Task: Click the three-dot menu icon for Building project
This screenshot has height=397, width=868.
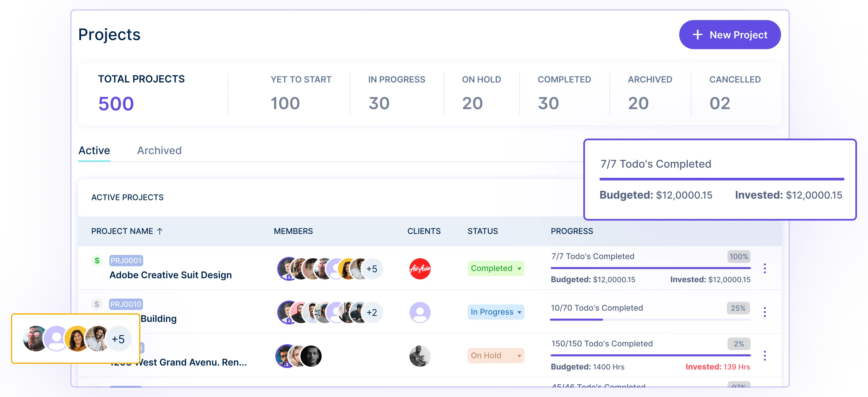Action: pos(765,312)
